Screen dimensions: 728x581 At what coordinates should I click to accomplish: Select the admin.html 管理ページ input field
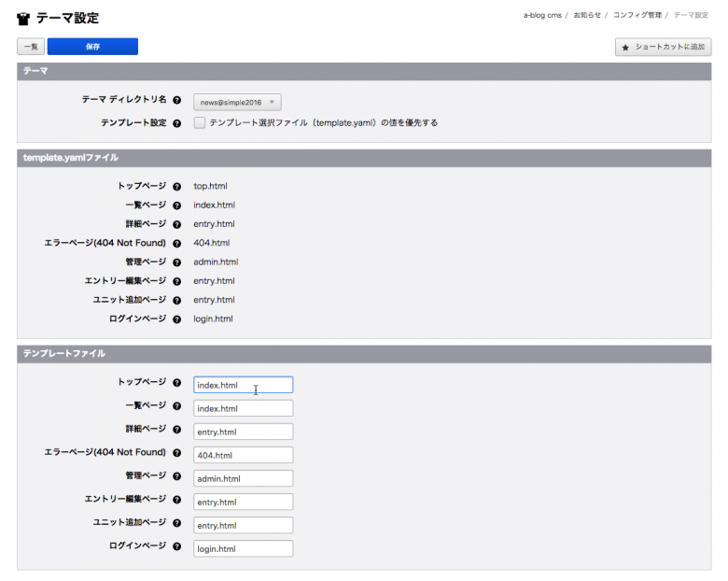[243, 478]
